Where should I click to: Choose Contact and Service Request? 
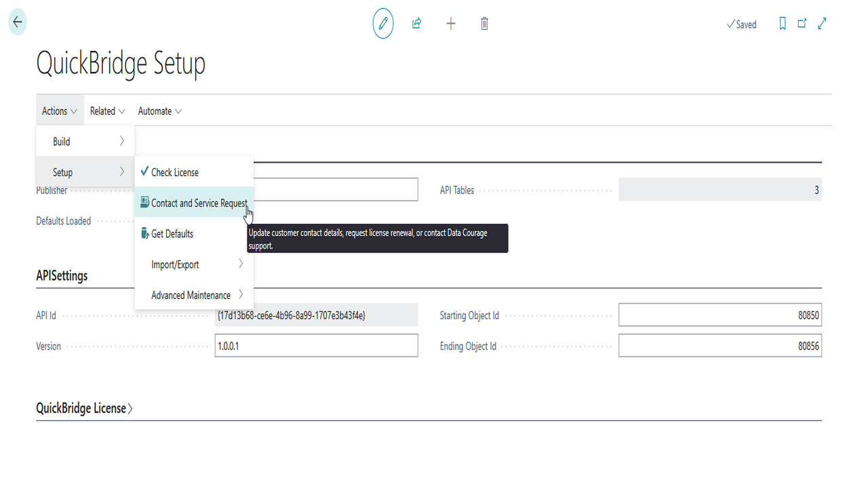(194, 203)
